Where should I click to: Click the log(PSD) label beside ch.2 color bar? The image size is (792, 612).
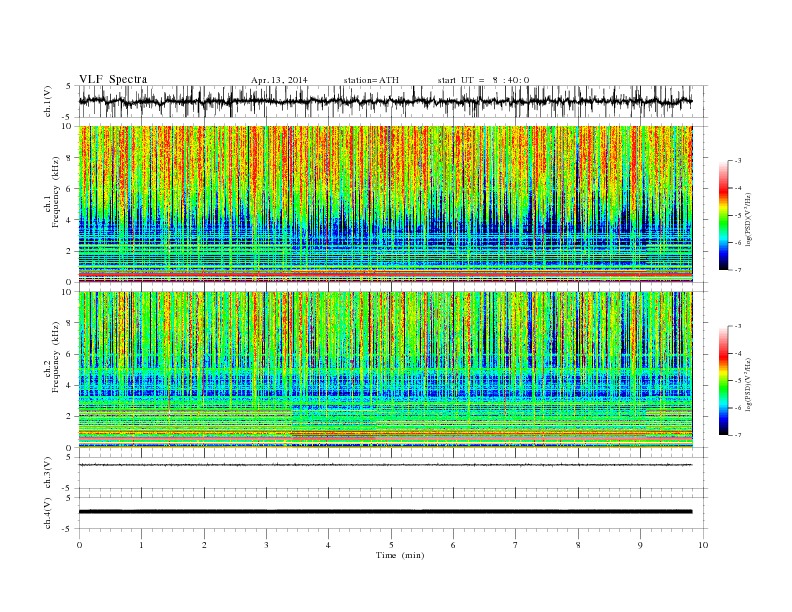748,384
